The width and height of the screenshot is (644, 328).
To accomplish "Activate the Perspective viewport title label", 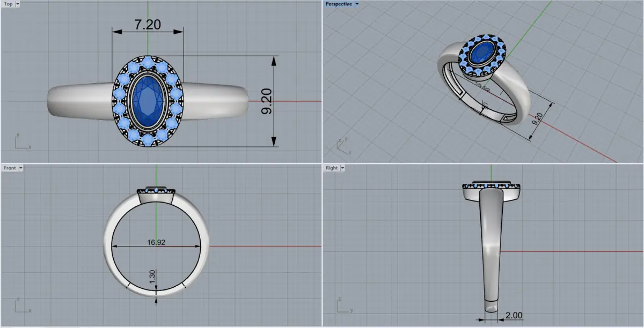I will pyautogui.click(x=339, y=4).
